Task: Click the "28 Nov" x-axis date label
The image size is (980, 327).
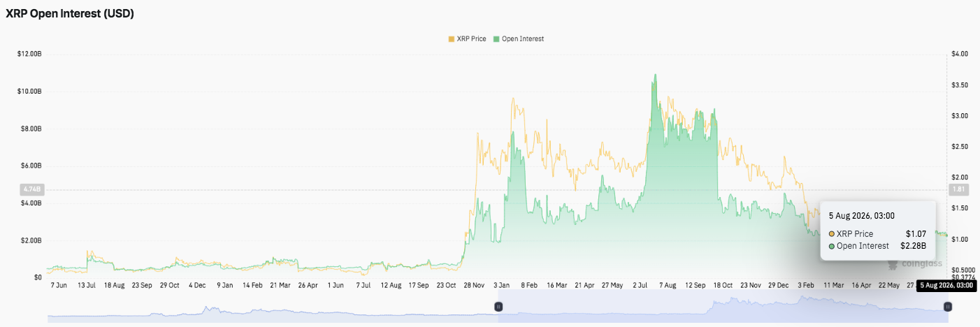Action: (475, 286)
